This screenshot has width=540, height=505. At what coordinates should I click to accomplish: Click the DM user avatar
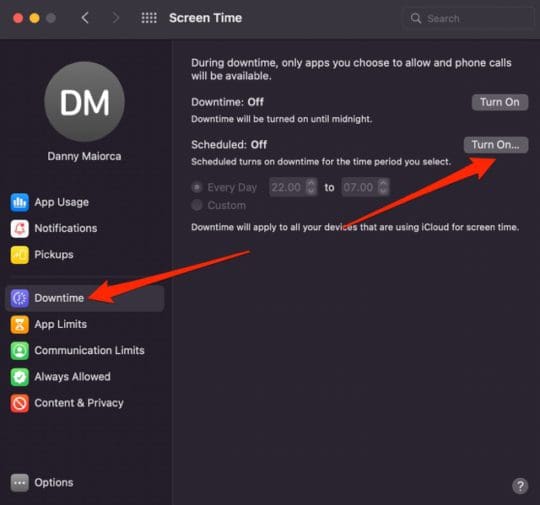(84, 102)
